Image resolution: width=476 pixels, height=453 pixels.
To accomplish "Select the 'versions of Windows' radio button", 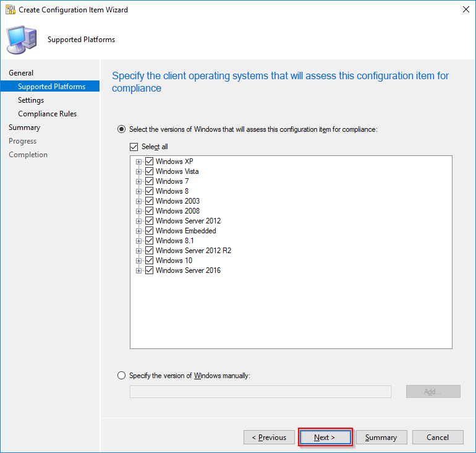I will click(x=121, y=129).
